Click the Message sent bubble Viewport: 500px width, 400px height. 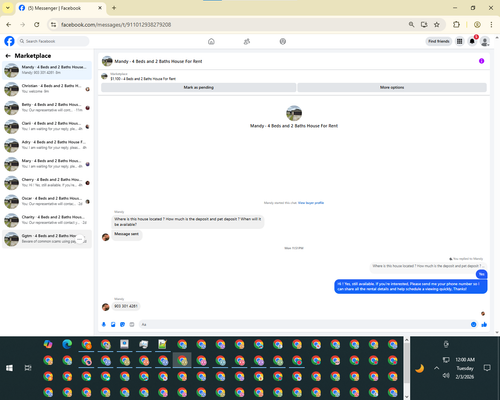[126, 234]
